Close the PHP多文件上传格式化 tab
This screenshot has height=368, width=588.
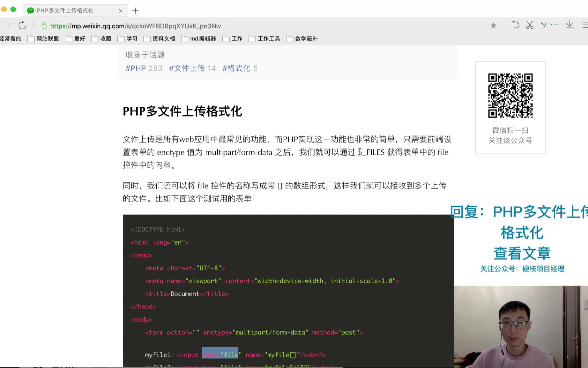[121, 11]
